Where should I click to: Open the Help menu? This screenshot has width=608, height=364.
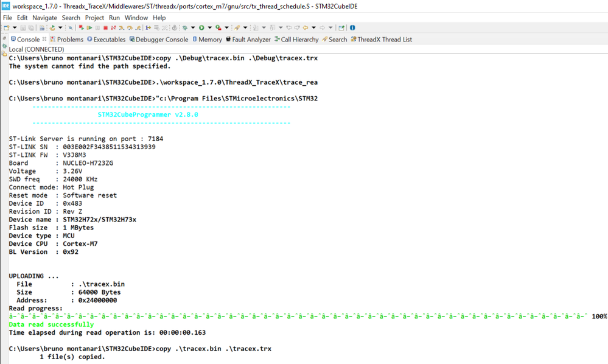pos(159,18)
